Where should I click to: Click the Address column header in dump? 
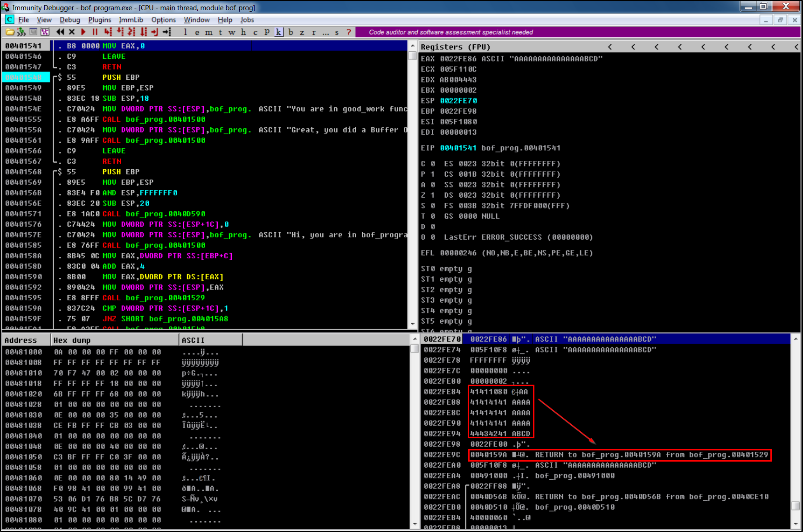pos(26,340)
